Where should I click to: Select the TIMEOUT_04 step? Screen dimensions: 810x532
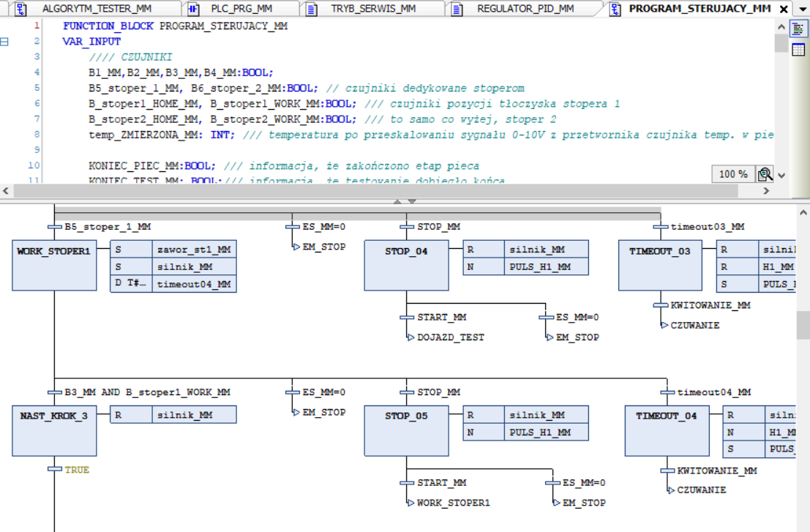667,431
